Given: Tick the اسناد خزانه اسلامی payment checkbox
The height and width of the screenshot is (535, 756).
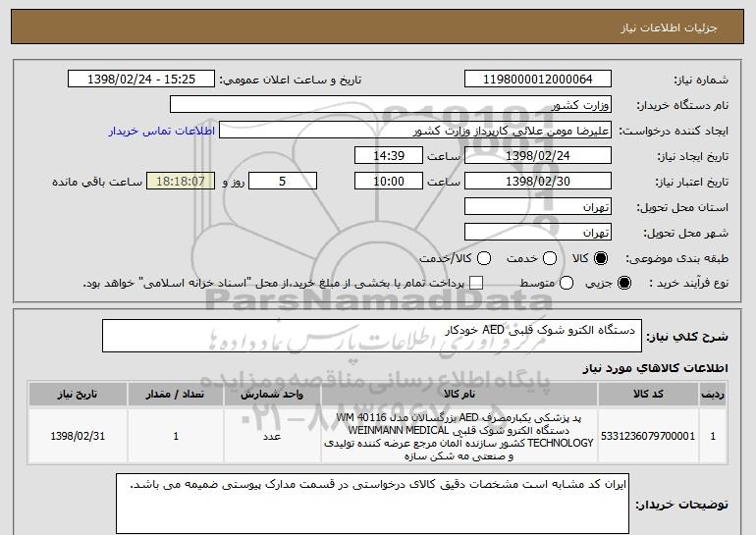Looking at the screenshot, I should (x=476, y=283).
